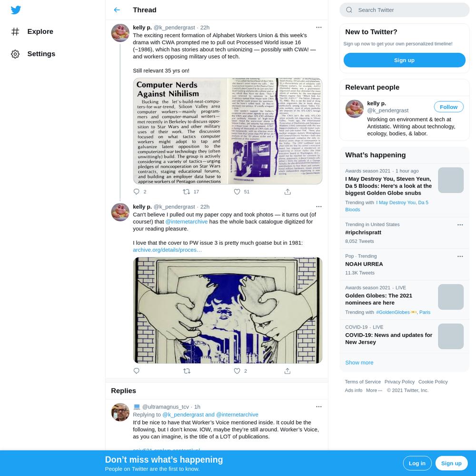
Task: Share the first tweet in thread
Action: tap(288, 191)
